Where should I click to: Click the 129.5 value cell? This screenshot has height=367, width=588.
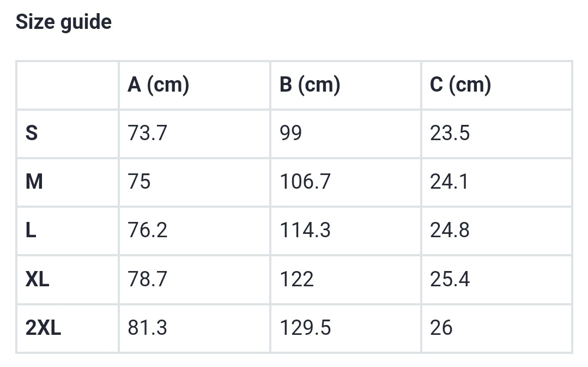point(305,328)
